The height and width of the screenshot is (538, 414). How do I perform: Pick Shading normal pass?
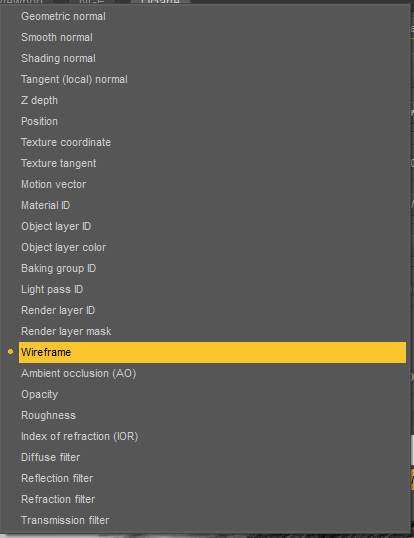pos(212,58)
